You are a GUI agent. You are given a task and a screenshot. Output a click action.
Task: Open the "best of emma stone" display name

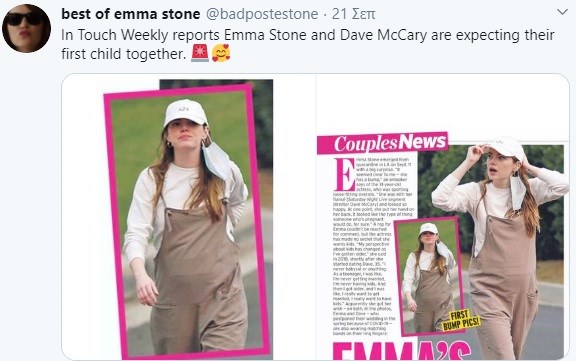(131, 14)
